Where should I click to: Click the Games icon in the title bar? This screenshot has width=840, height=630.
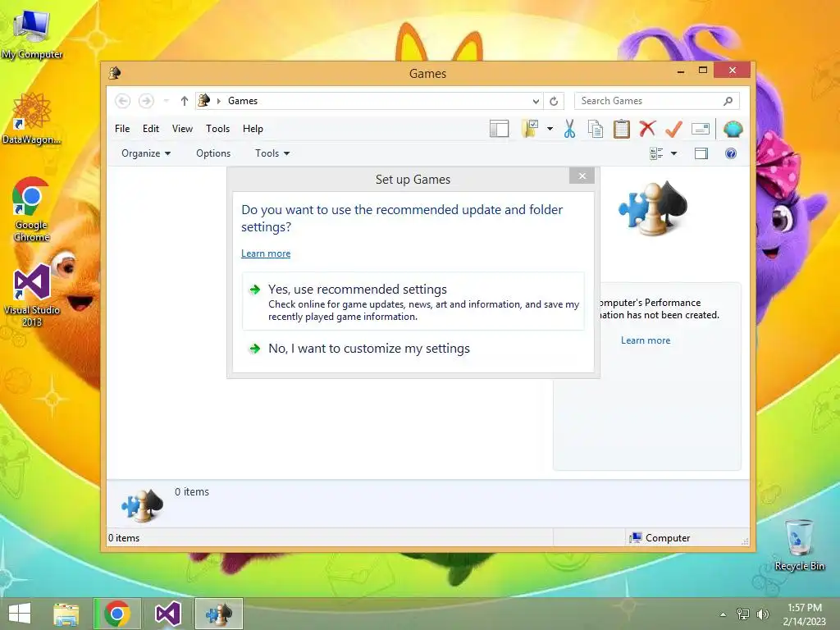pos(115,73)
